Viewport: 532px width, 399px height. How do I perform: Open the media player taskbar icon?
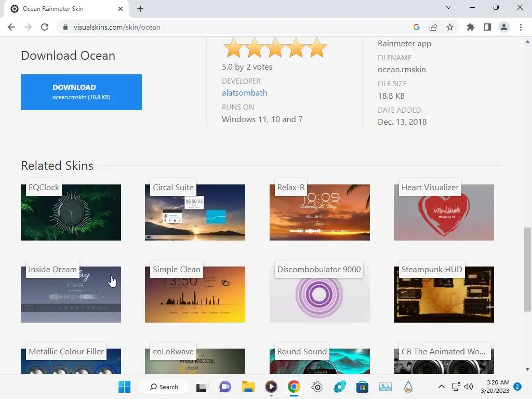pos(271,387)
